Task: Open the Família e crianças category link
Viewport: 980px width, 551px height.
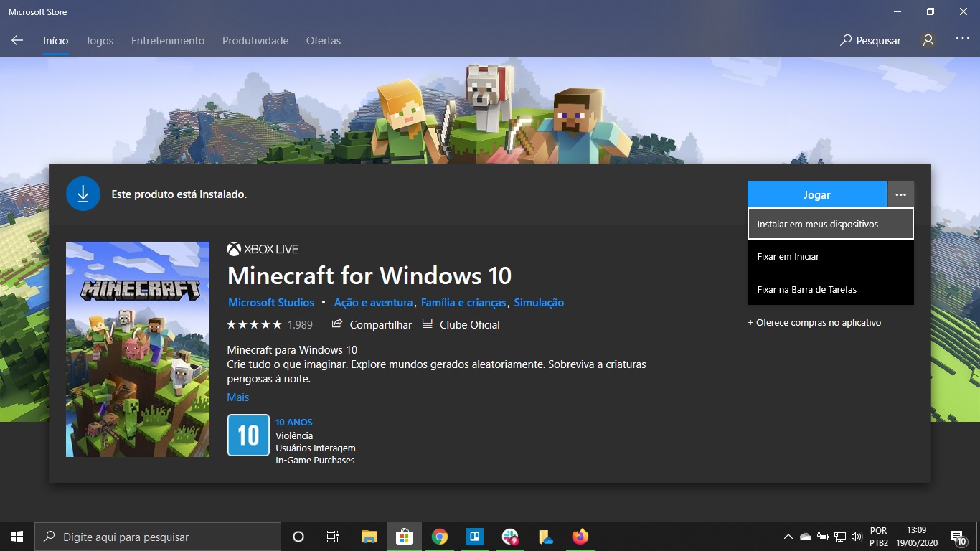Action: (x=463, y=303)
